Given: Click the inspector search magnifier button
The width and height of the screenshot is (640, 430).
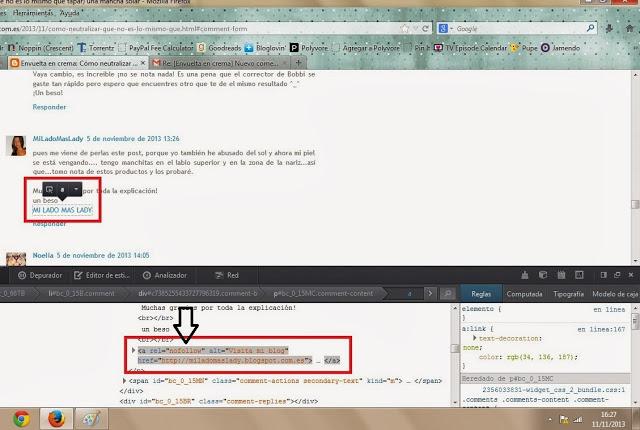Looking at the screenshot, I should coord(447,293).
